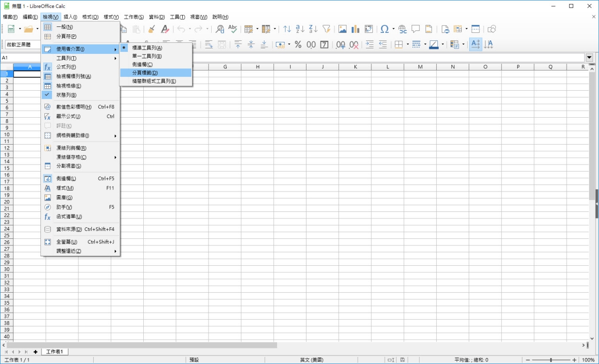Screen dimensions: 599x364
Task: Toggle 數值色彩標明 option
Action: coord(80,107)
